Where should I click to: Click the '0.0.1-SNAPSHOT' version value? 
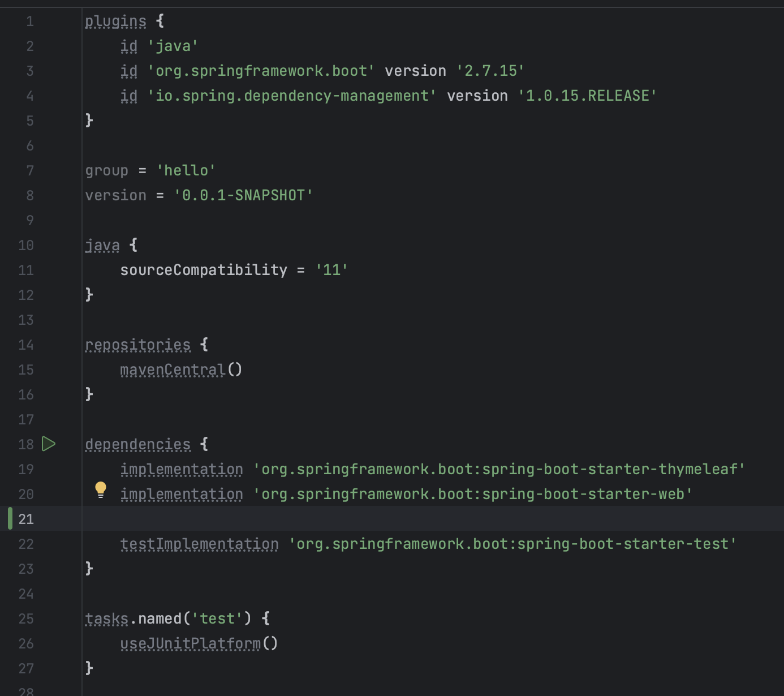(x=243, y=195)
